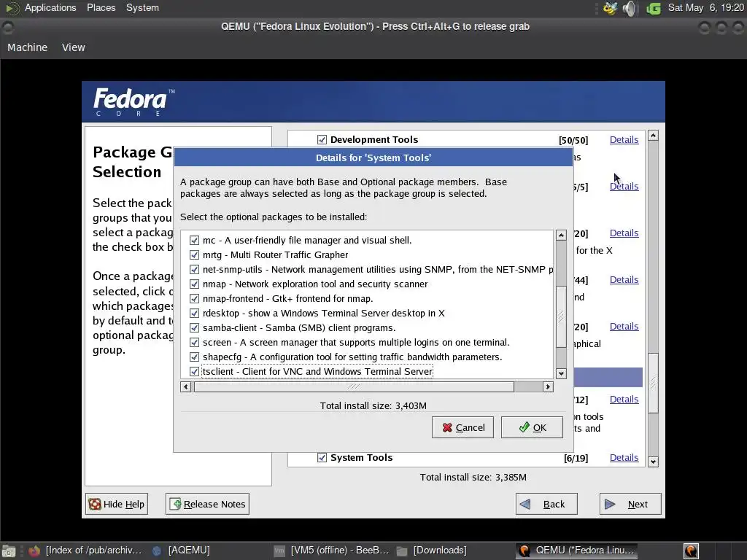Click the group list scroll up arrow
Screen dimensions: 747x560
tap(653, 136)
